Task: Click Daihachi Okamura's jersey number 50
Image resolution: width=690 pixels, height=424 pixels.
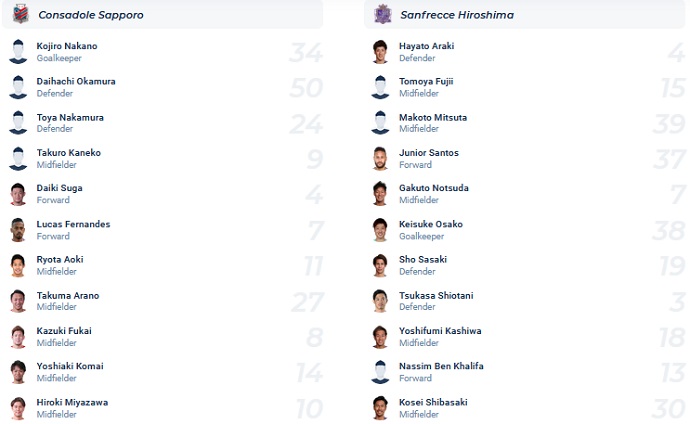Action: [306, 88]
